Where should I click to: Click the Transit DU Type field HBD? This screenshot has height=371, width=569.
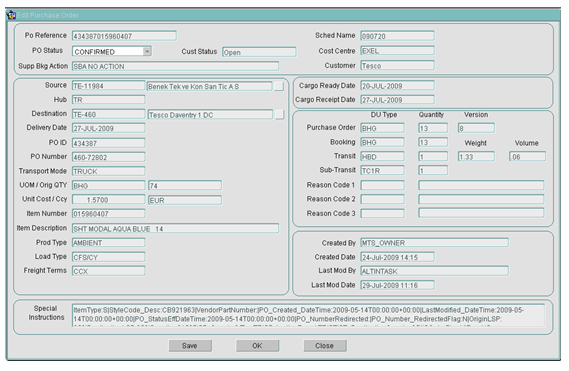[x=382, y=156]
